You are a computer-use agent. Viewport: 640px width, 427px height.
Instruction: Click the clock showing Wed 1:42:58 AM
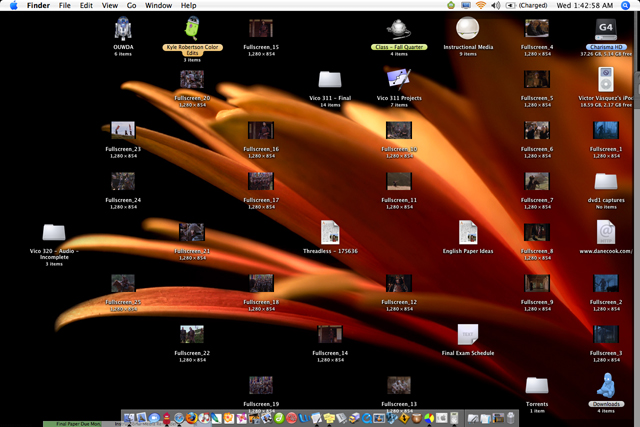pos(586,6)
